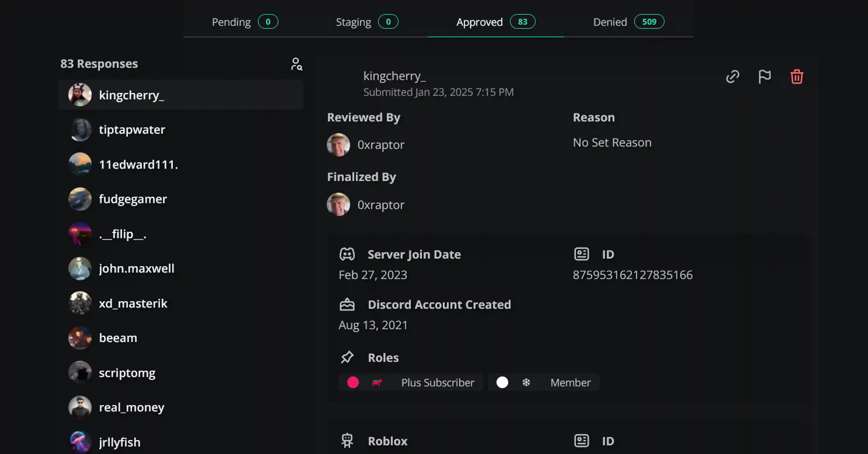
Task: Click the Member role badge
Action: 570,383
